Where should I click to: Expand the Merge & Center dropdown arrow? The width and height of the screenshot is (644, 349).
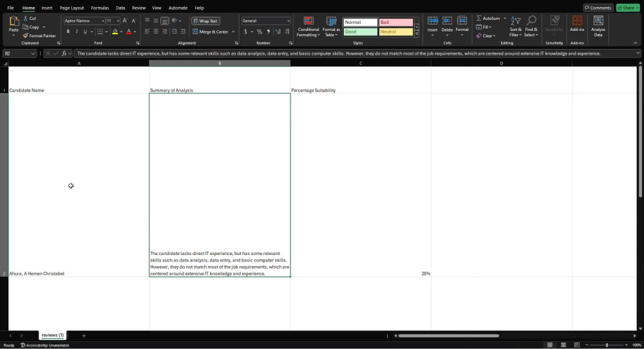click(233, 32)
